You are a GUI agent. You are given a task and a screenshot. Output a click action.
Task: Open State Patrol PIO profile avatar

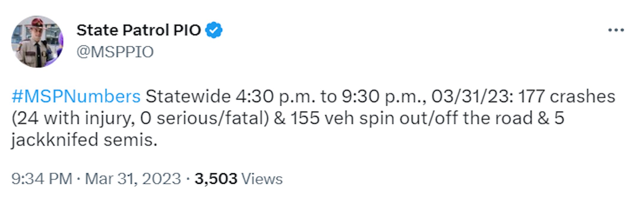[x=37, y=41]
